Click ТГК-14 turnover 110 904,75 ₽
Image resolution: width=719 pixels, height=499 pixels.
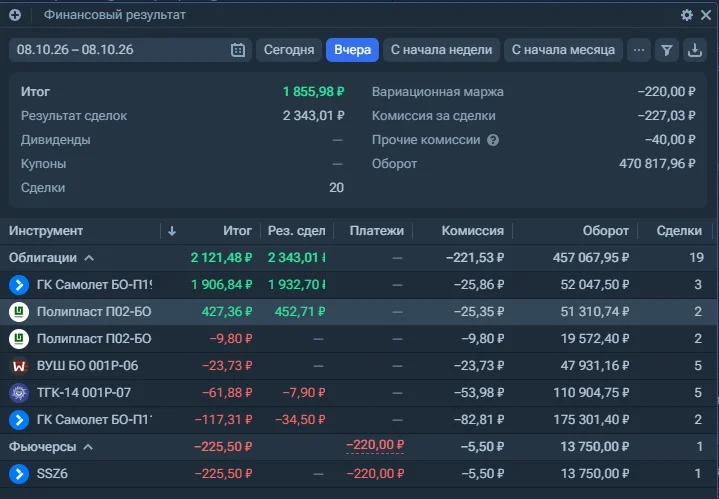tap(591, 393)
